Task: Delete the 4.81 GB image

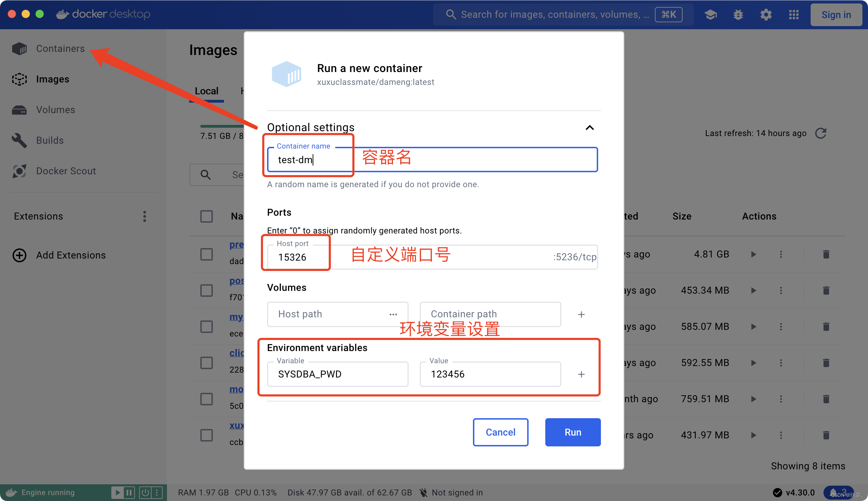Action: tap(826, 254)
